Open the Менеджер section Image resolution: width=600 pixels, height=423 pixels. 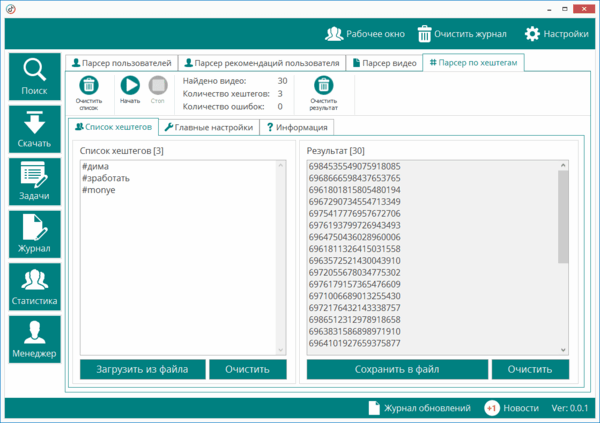click(x=33, y=338)
